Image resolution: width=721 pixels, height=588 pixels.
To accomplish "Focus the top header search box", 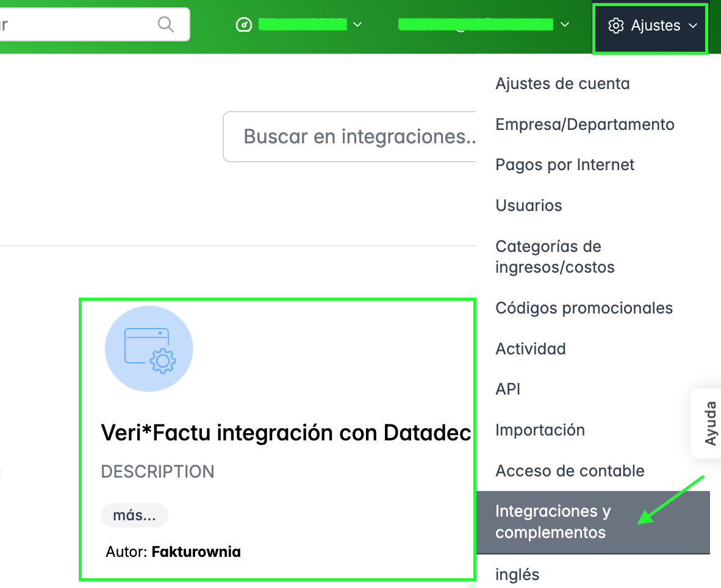I will 95,24.
